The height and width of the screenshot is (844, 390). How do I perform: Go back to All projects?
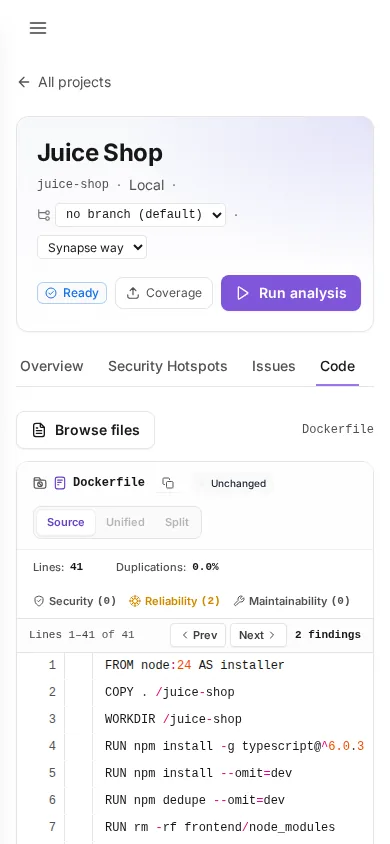(x=64, y=82)
